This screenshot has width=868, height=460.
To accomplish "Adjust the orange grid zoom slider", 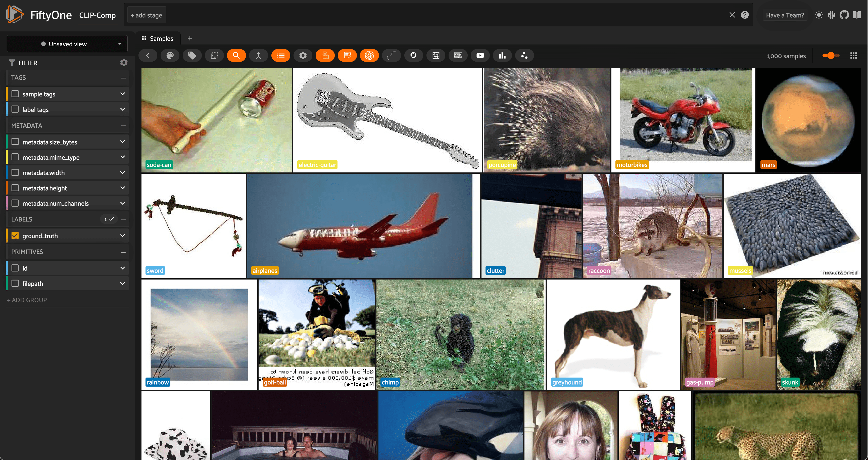I will tap(831, 56).
